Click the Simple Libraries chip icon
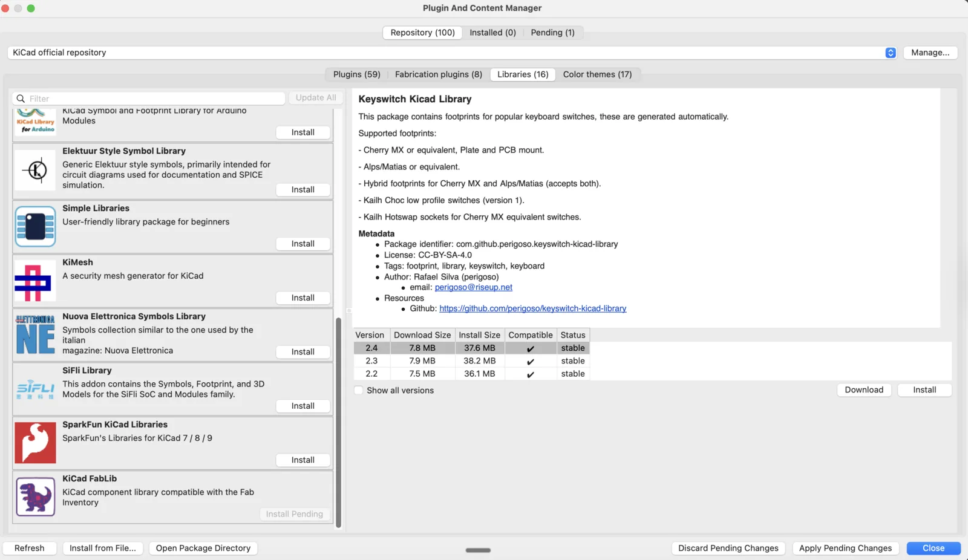Image resolution: width=968 pixels, height=560 pixels. [x=35, y=227]
